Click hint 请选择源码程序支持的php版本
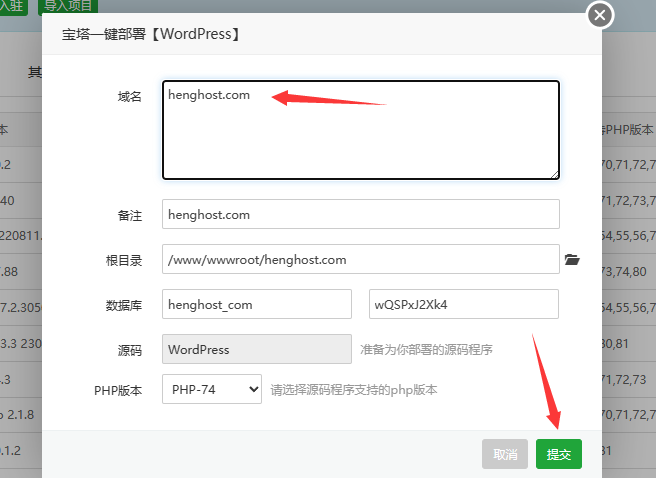This screenshot has width=656, height=478. coord(354,390)
